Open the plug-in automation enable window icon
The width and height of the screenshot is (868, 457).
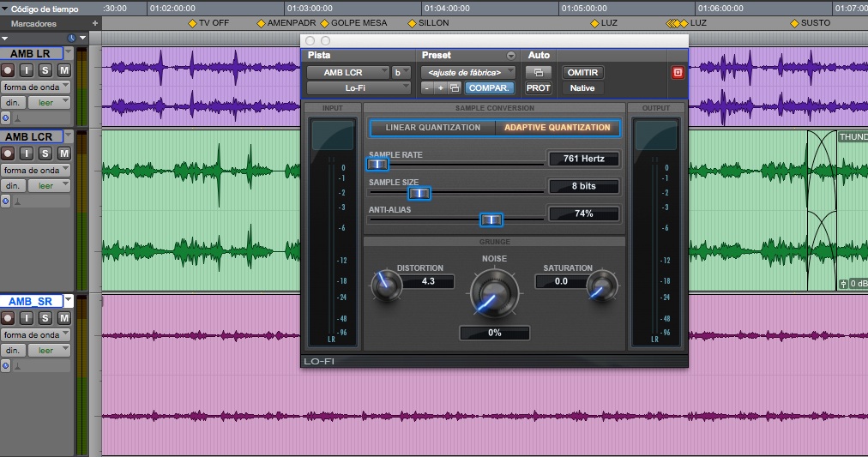(x=538, y=73)
